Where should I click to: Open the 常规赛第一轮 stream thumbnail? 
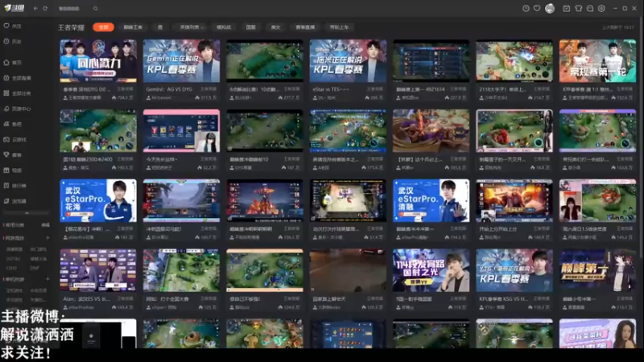597,61
